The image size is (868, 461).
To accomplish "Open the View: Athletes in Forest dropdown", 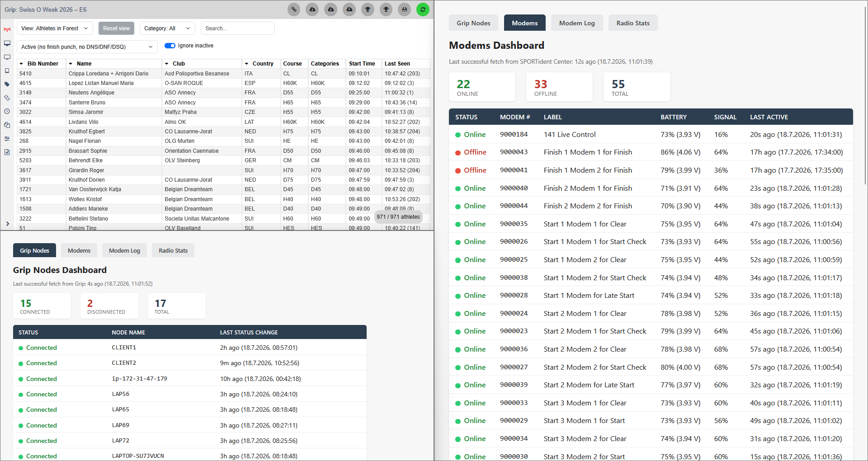I will point(55,28).
